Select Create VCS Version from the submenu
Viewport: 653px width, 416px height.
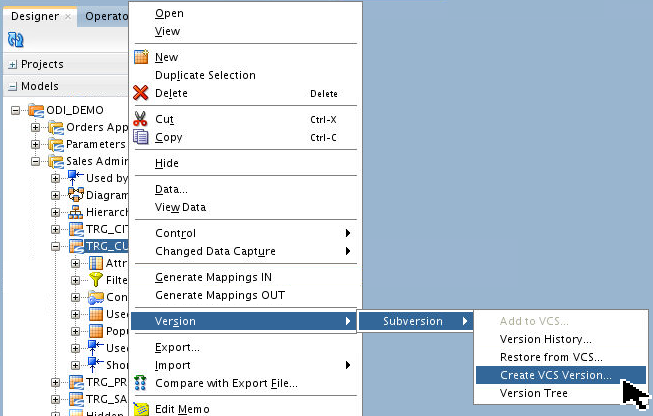558,375
